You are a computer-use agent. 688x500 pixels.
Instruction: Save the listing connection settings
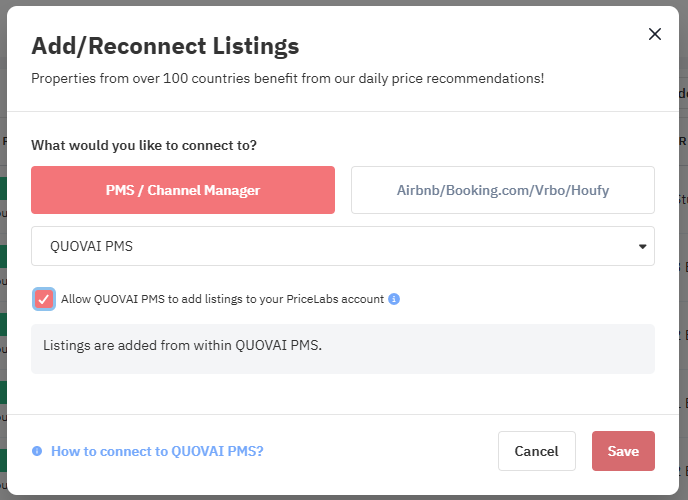pyautogui.click(x=623, y=451)
